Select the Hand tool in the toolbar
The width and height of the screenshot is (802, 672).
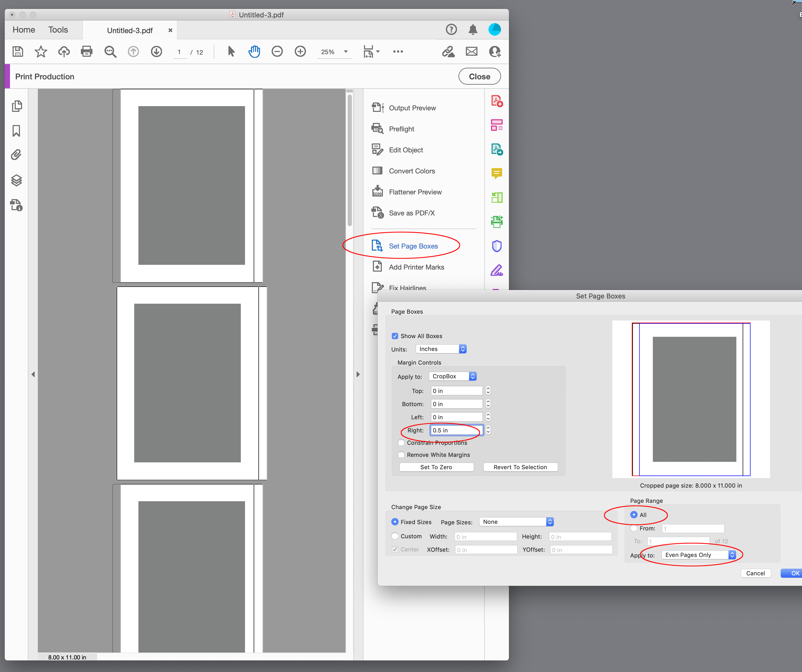tap(254, 51)
